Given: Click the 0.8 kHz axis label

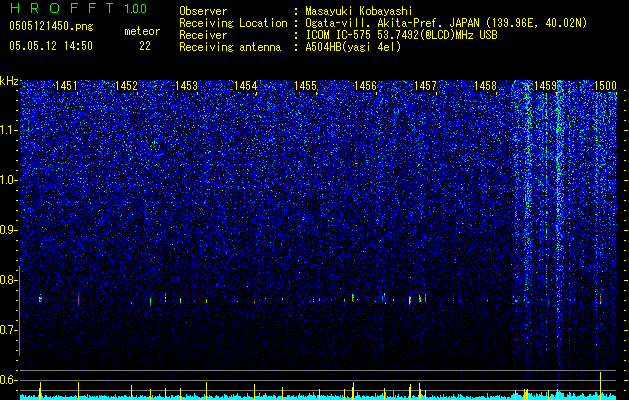Looking at the screenshot, I should coord(9,280).
